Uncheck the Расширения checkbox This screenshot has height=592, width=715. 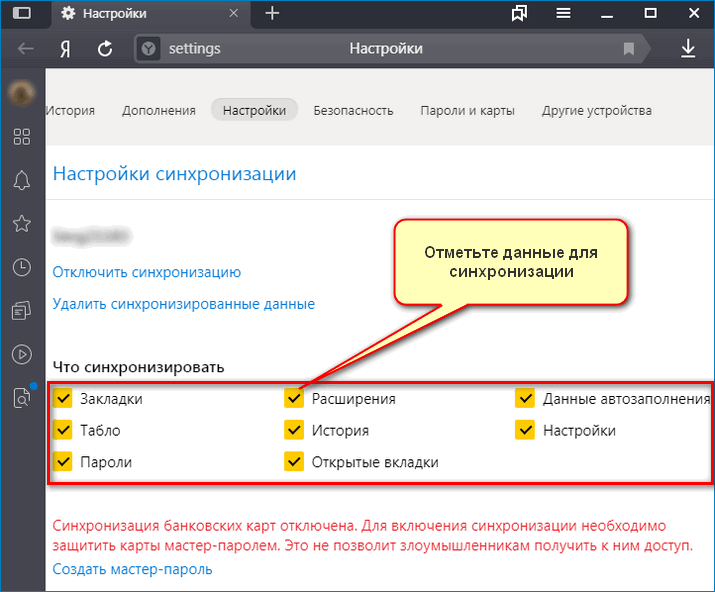click(294, 398)
